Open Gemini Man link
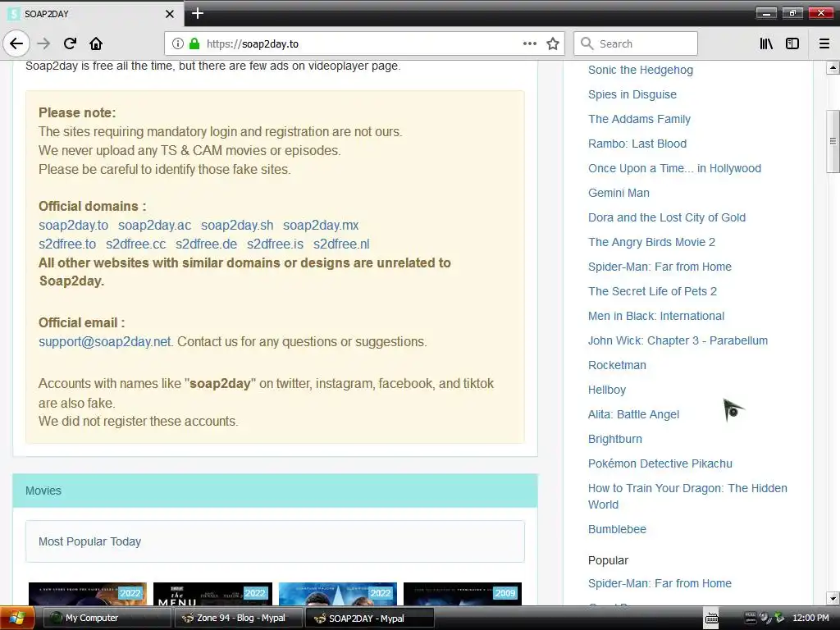Image resolution: width=840 pixels, height=630 pixels. click(x=619, y=193)
